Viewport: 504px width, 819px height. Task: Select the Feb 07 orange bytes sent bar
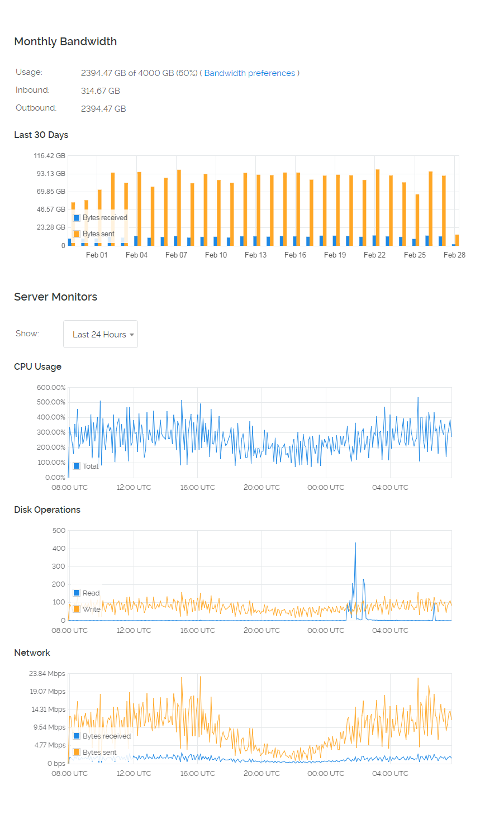click(x=179, y=208)
